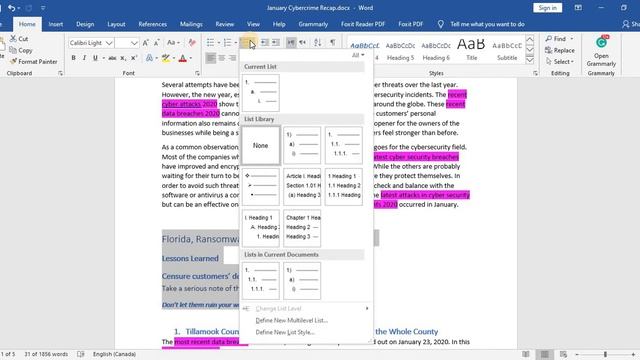This screenshot has height=360, width=640.
Task: Open the font color dropdown arrow
Action: (191, 58)
